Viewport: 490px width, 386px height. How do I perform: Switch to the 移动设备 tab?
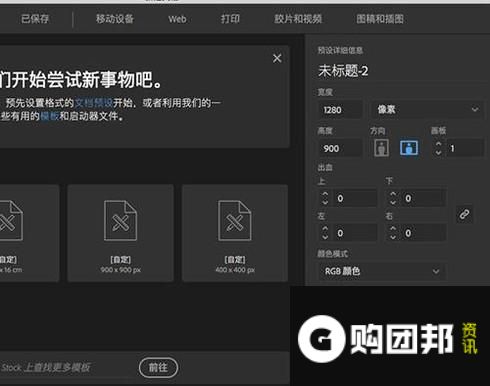tap(115, 19)
